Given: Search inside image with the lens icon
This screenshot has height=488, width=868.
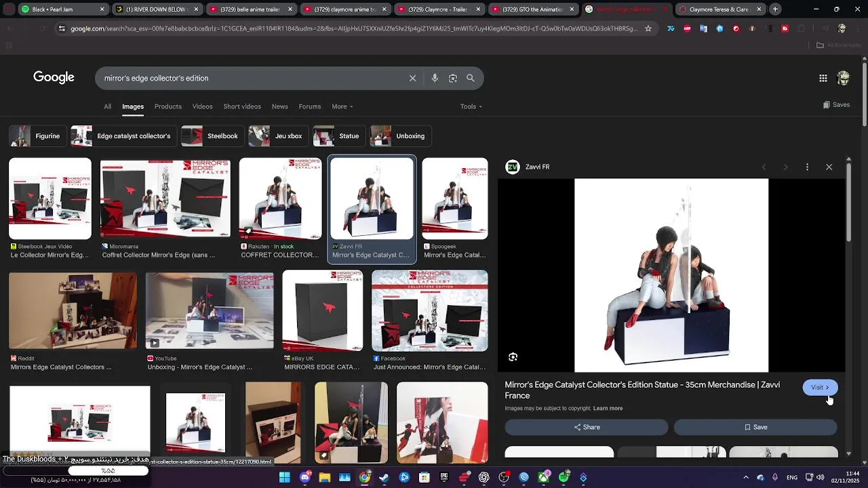Looking at the screenshot, I should click(x=513, y=357).
